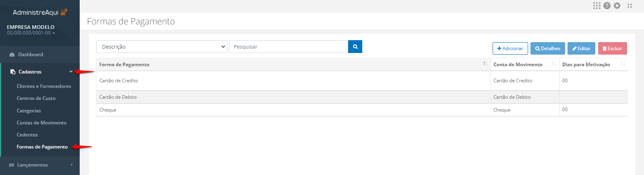Open the apps grid icon
644x175 pixels.
coord(597,6)
